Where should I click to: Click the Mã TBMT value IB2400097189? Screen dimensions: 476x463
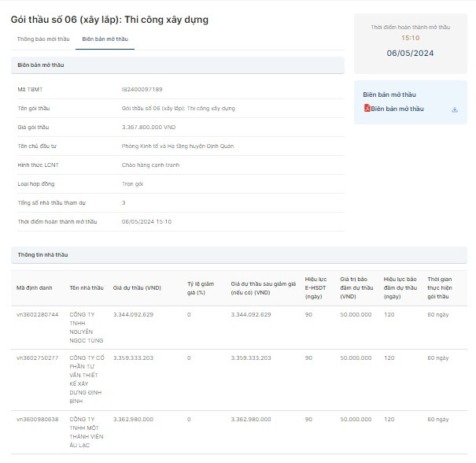[x=142, y=89]
